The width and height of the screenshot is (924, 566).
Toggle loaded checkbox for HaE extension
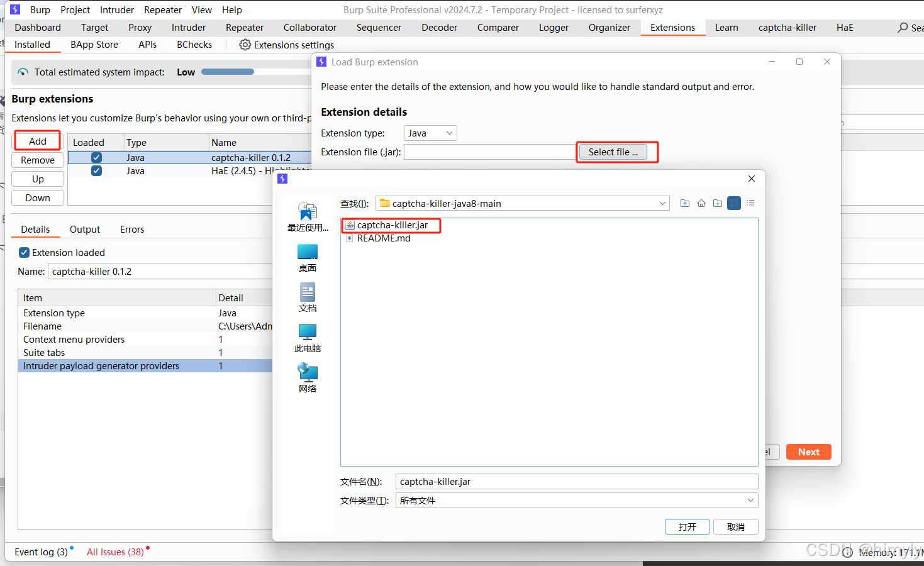[96, 171]
